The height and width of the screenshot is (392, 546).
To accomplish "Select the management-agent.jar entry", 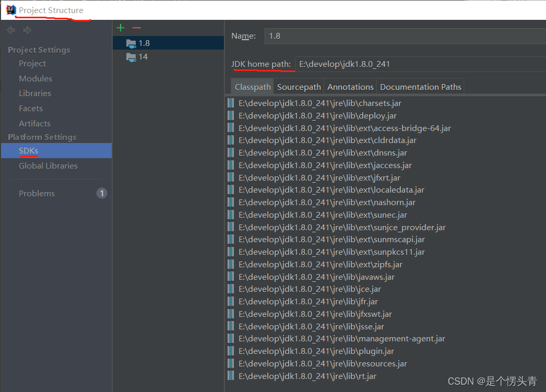I will pos(342,339).
